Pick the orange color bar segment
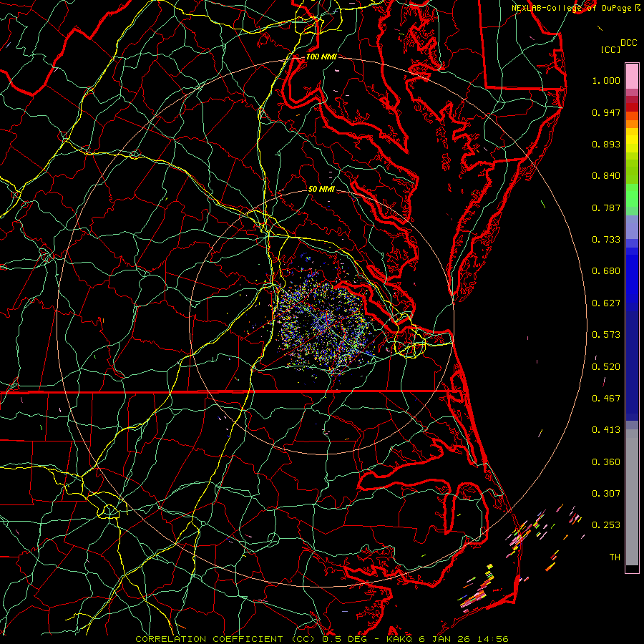Viewport: 644px width, 644px height. coord(632,124)
